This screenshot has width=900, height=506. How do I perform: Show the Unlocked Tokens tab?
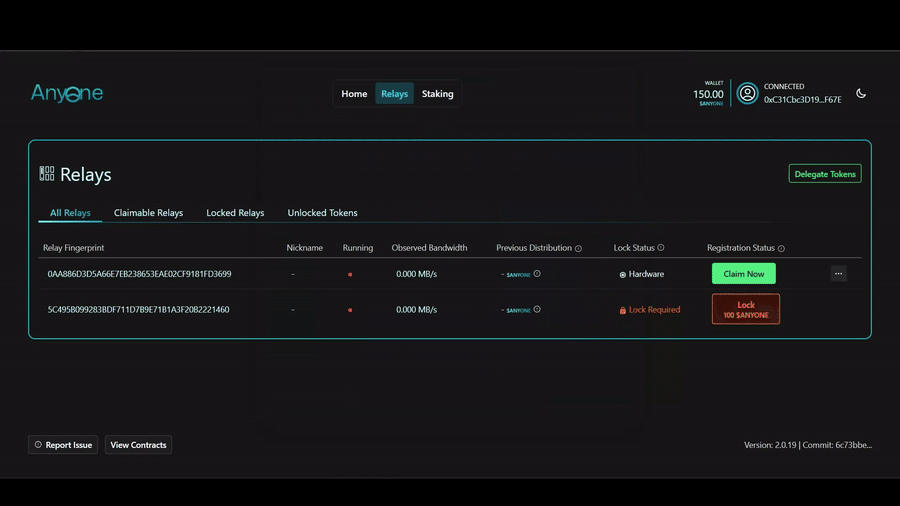coord(322,213)
